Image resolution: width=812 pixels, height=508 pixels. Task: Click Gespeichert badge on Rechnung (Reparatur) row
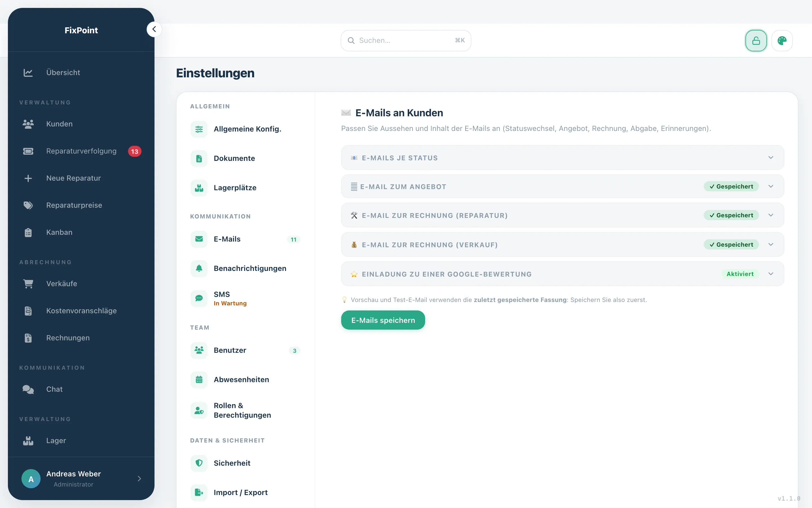click(x=731, y=215)
